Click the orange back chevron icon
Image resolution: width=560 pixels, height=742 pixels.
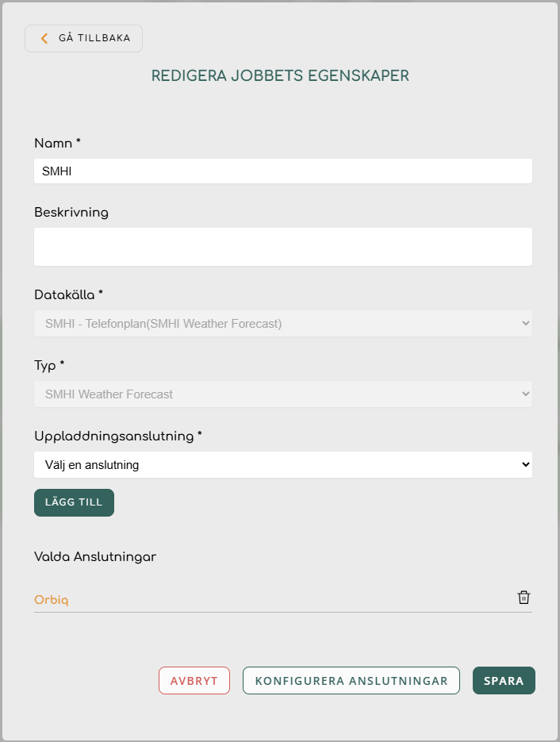pyautogui.click(x=44, y=38)
